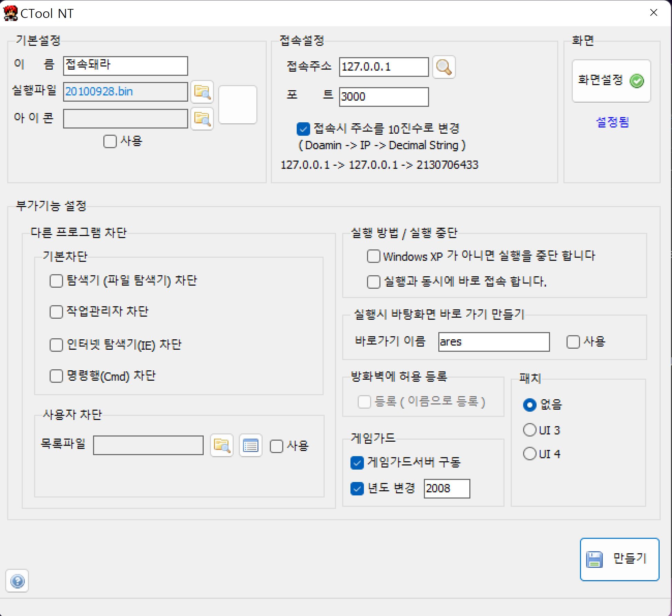Viewport: 672px width, 616px height.
Task: Click the 포트 field showing 3000
Action: (x=384, y=97)
